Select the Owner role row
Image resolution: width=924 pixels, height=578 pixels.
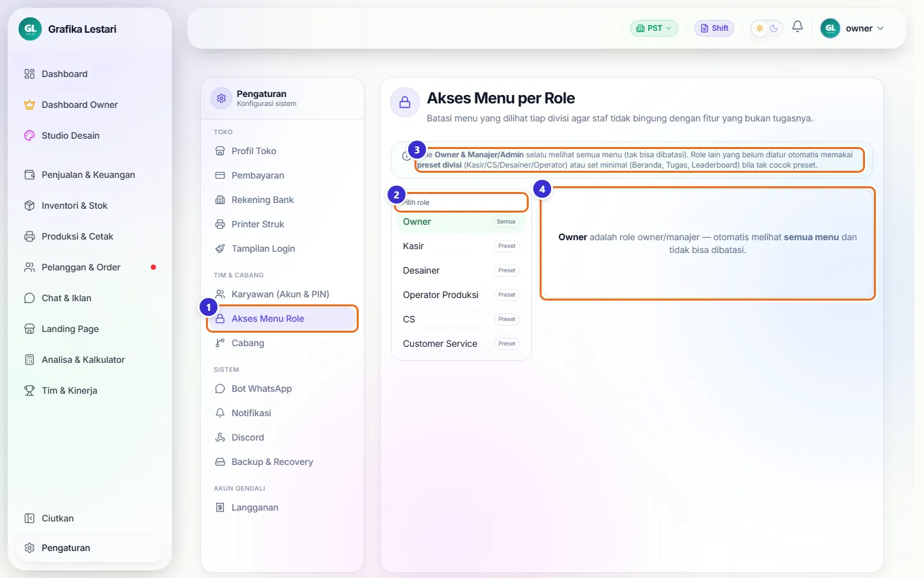pos(461,222)
